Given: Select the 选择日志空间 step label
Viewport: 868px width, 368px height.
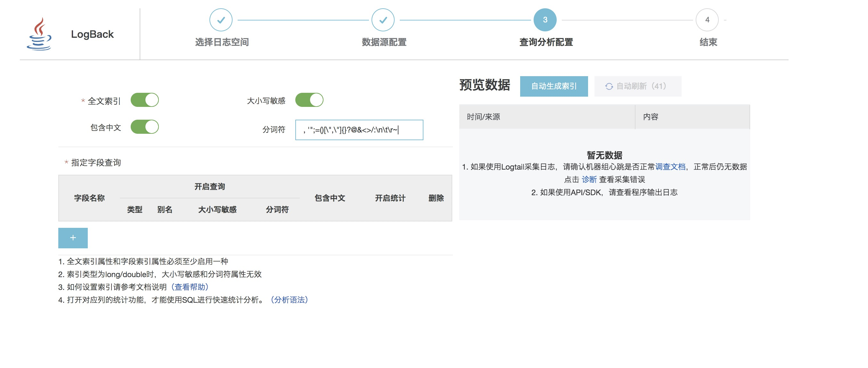Looking at the screenshot, I should pyautogui.click(x=222, y=42).
